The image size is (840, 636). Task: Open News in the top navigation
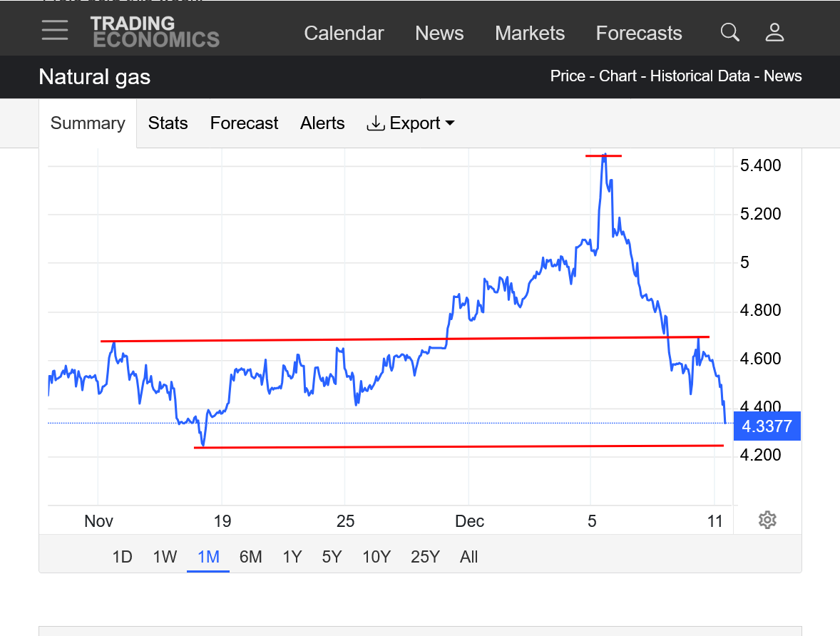(x=439, y=34)
